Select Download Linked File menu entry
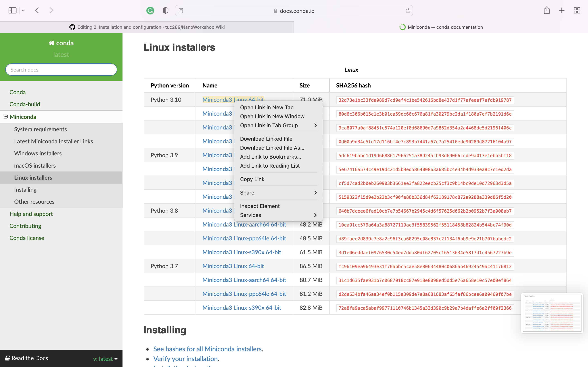588x367 pixels. (x=266, y=139)
